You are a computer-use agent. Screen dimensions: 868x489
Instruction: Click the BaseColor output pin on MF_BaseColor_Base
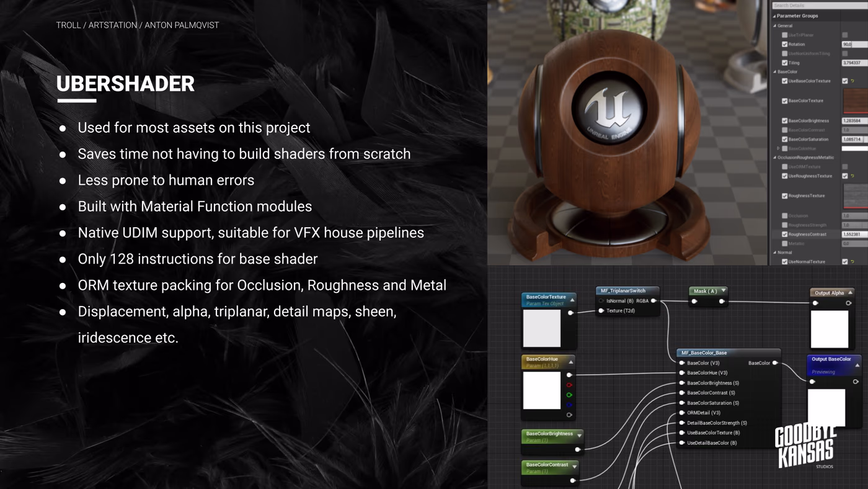pyautogui.click(x=775, y=363)
